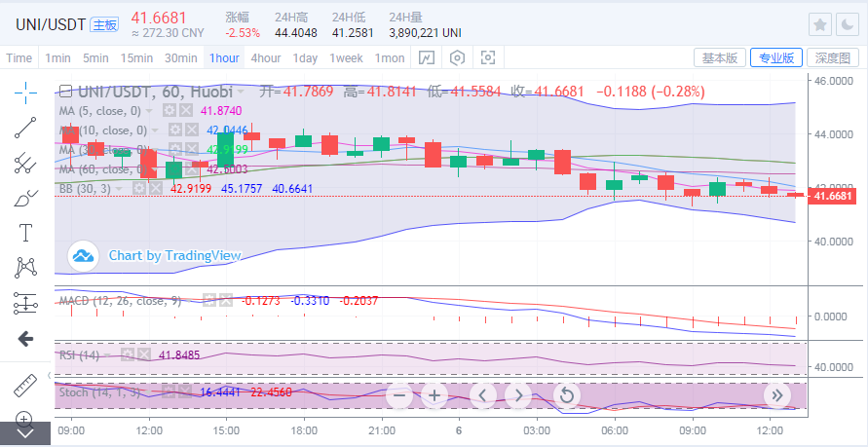Select the 1day timeframe tab

[x=305, y=58]
